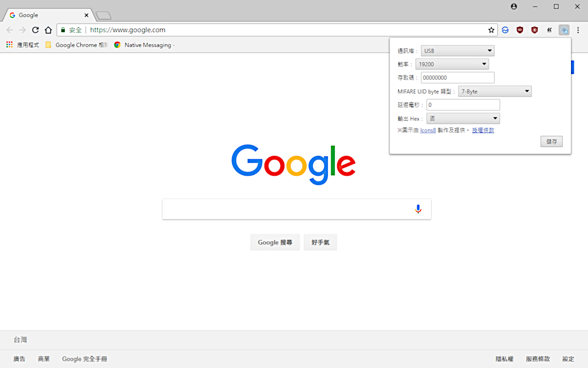Click the address bar URL
The width and height of the screenshot is (588, 368).
[128, 30]
